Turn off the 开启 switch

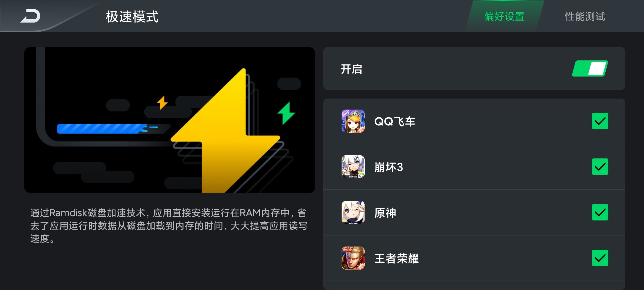click(590, 68)
